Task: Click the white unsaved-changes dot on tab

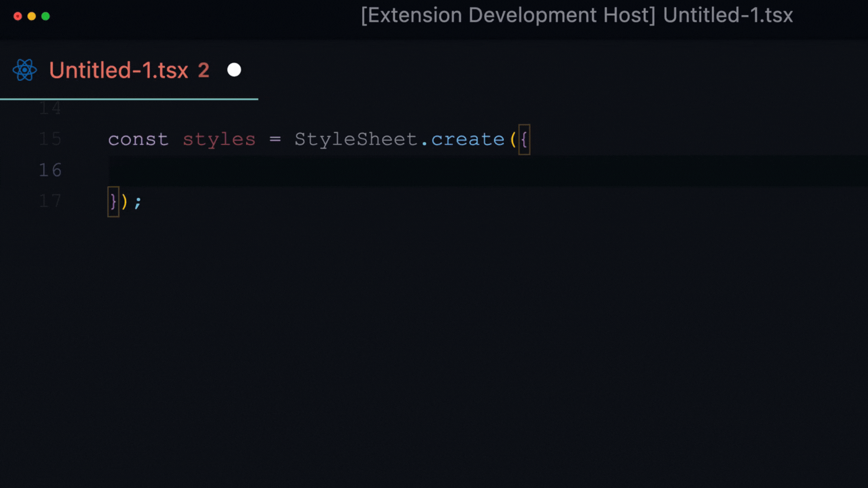Action: pyautogui.click(x=234, y=70)
